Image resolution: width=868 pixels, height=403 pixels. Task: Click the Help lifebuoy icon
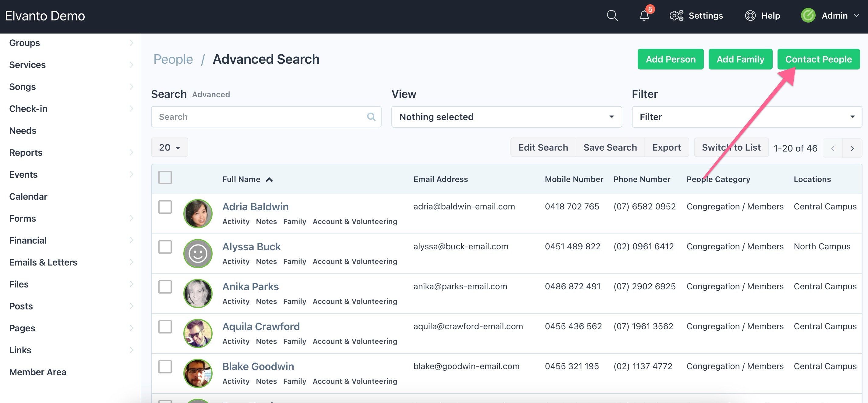(750, 16)
